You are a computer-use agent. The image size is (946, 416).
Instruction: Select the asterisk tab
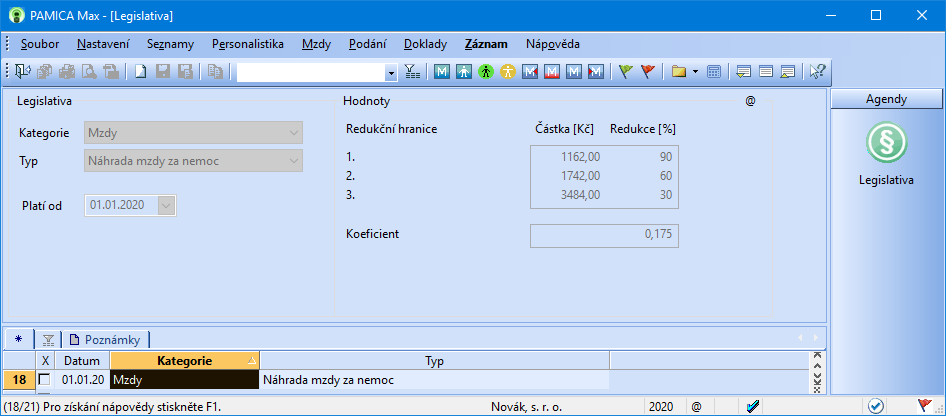point(17,339)
